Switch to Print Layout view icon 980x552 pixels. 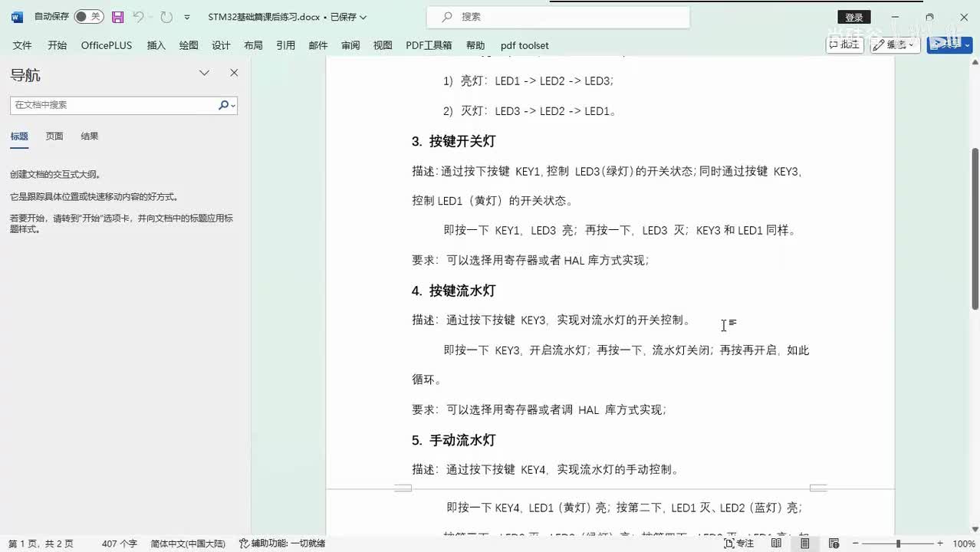(805, 544)
